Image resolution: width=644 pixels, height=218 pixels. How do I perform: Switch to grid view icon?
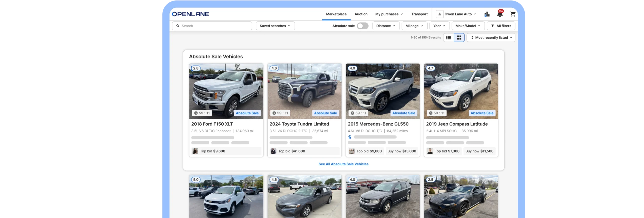(459, 38)
